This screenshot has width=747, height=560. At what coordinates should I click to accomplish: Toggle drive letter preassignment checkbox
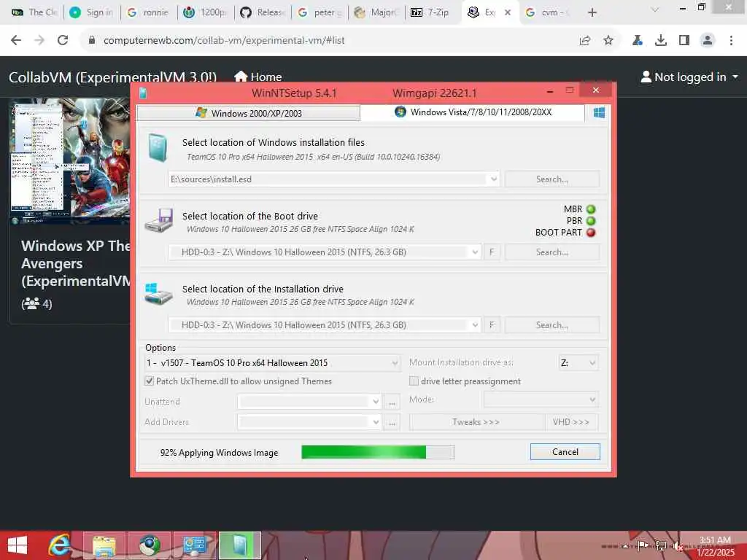(x=414, y=381)
